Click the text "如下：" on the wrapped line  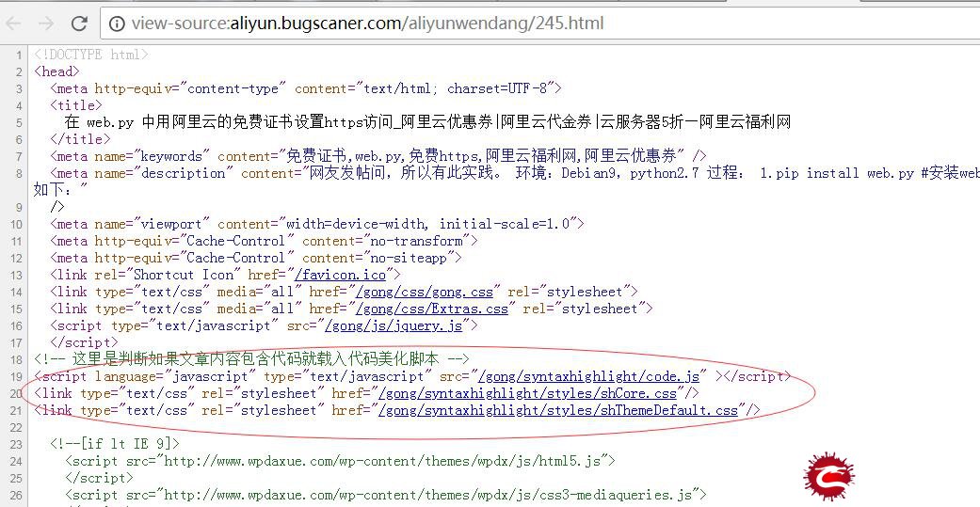(60, 190)
